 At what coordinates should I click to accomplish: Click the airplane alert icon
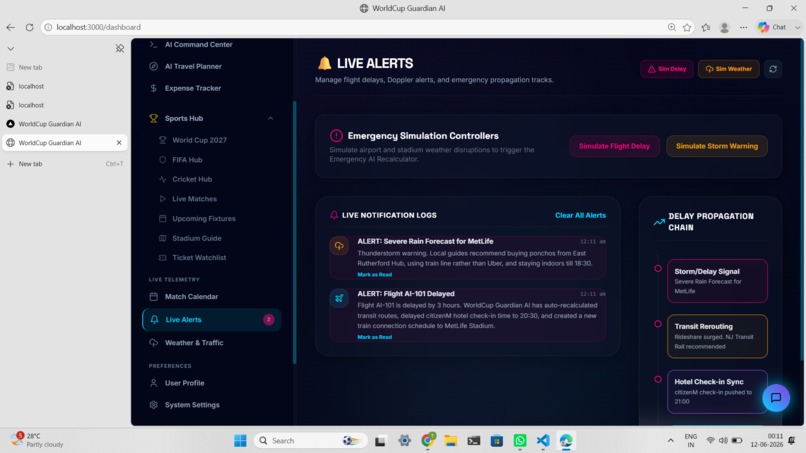tap(339, 298)
